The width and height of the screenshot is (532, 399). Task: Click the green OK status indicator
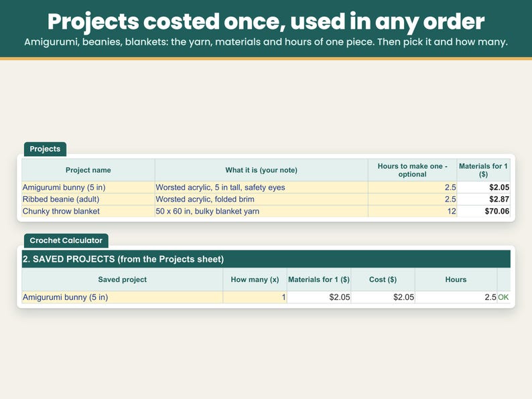pyautogui.click(x=503, y=297)
